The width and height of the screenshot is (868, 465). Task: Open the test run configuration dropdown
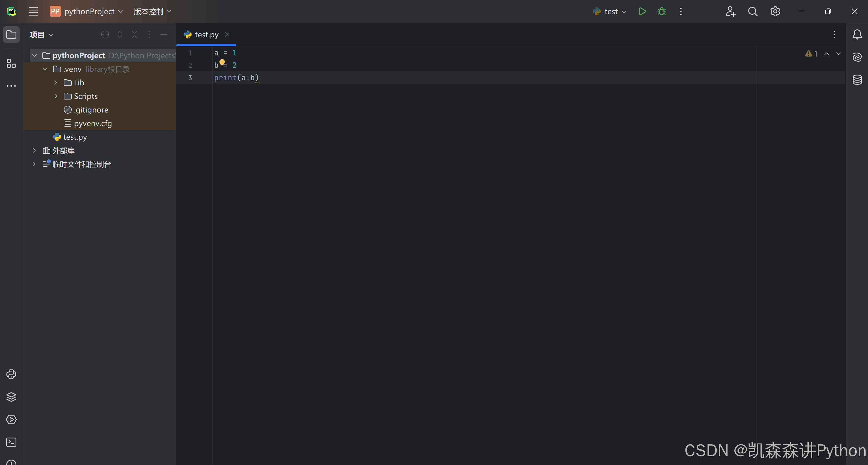pyautogui.click(x=610, y=12)
